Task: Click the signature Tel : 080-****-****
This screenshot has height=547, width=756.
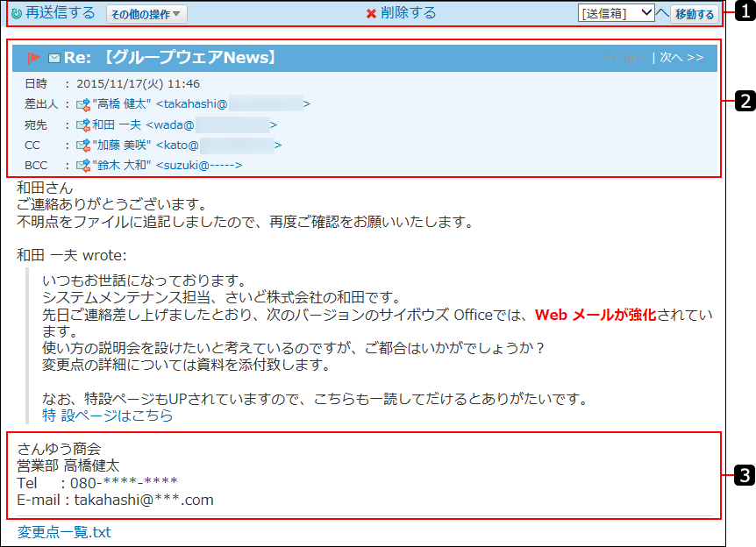Action: pos(97,483)
